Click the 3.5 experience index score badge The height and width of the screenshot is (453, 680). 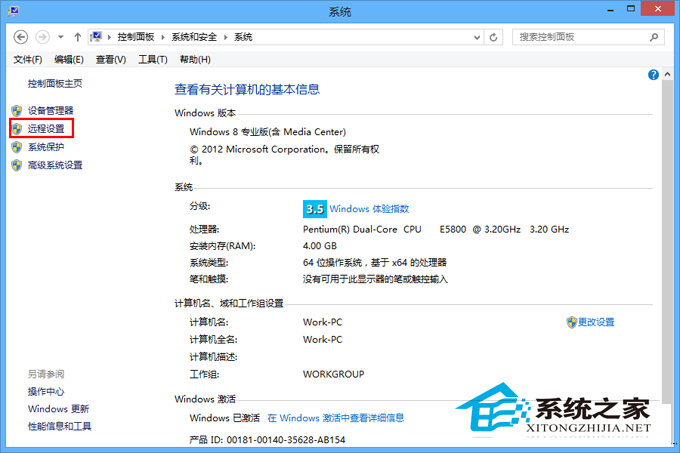315,209
